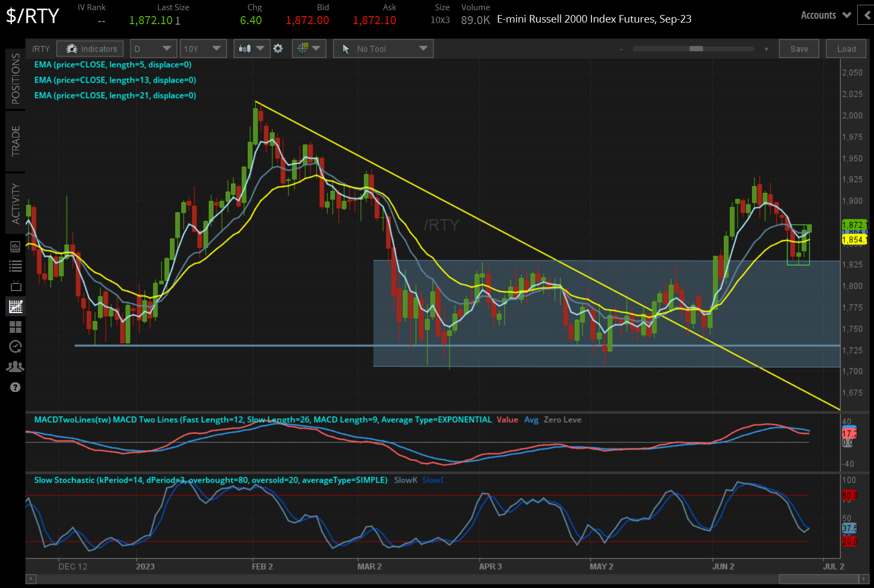
Task: Open the help question mark icon
Action: tap(15, 387)
